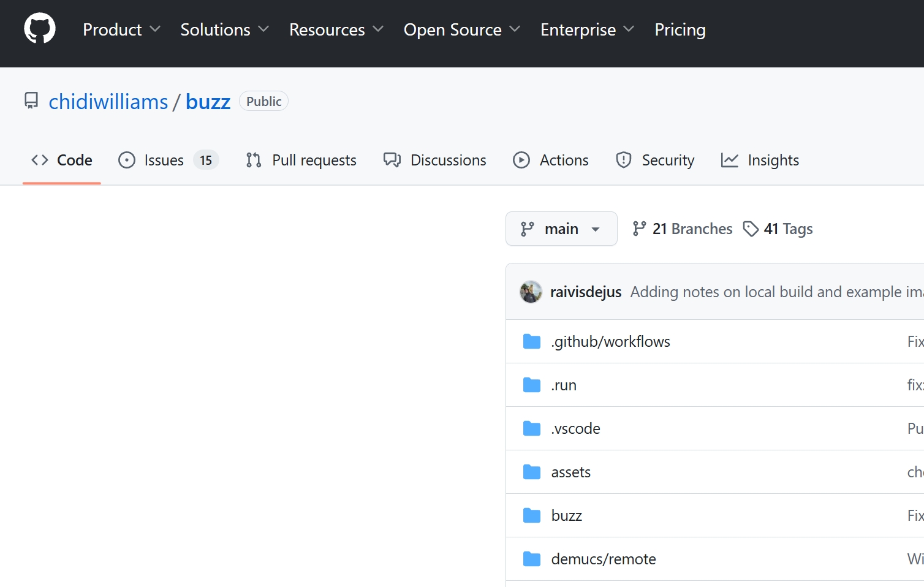Click the Security shield icon
This screenshot has width=924, height=587.
(623, 160)
